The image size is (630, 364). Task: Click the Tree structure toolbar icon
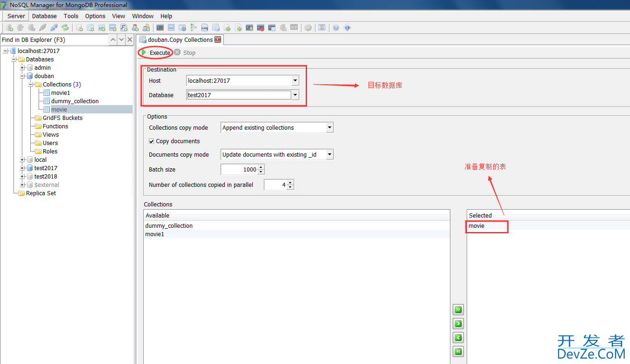click(x=194, y=28)
